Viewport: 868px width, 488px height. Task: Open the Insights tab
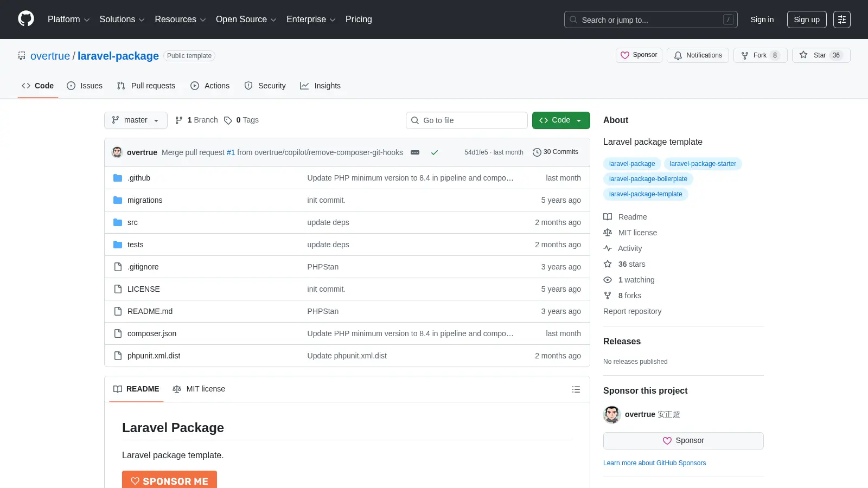320,86
